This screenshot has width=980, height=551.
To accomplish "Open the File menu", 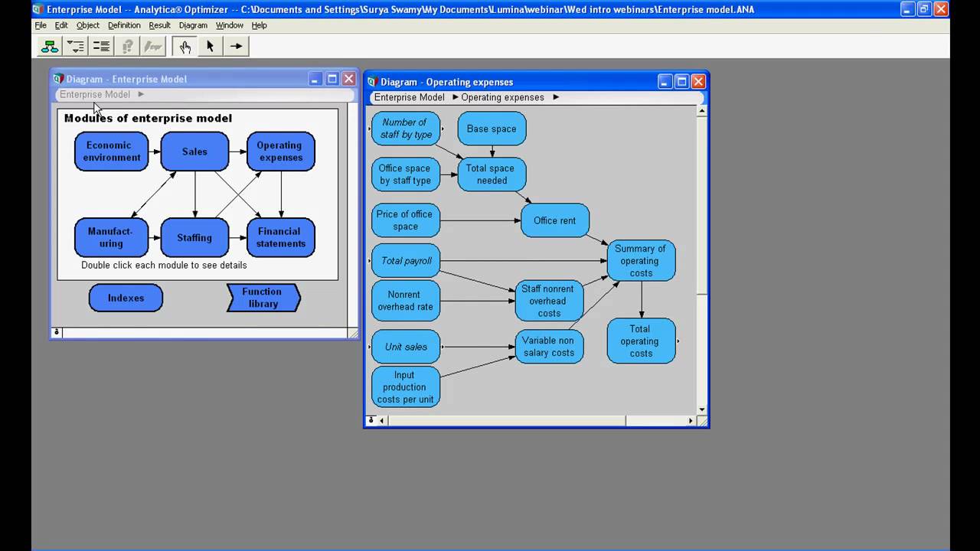I will (x=41, y=25).
